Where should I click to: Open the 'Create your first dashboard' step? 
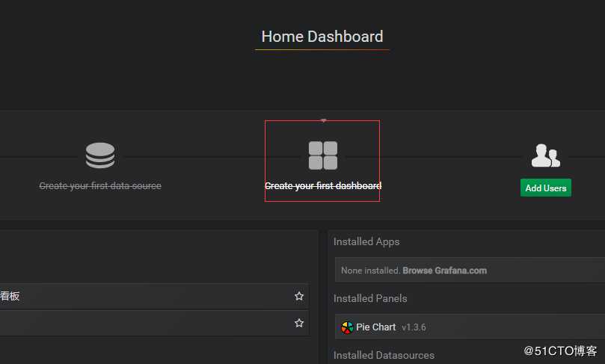click(323, 185)
